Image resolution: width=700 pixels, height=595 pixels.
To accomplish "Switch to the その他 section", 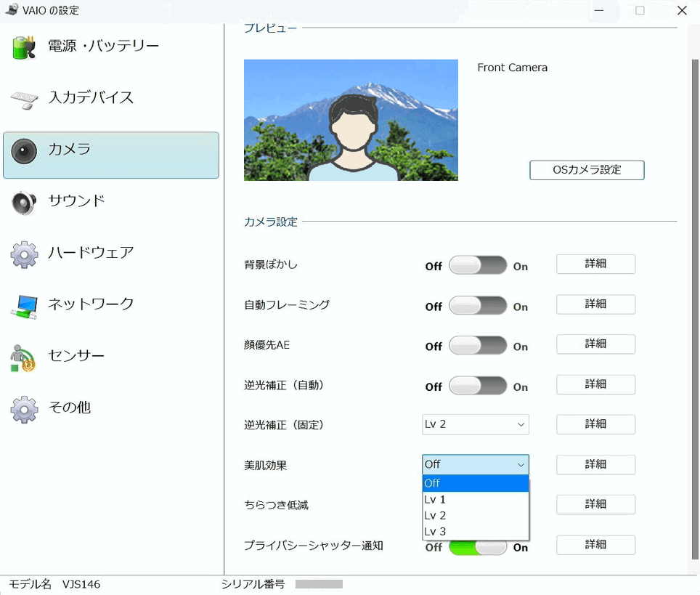I will point(70,408).
